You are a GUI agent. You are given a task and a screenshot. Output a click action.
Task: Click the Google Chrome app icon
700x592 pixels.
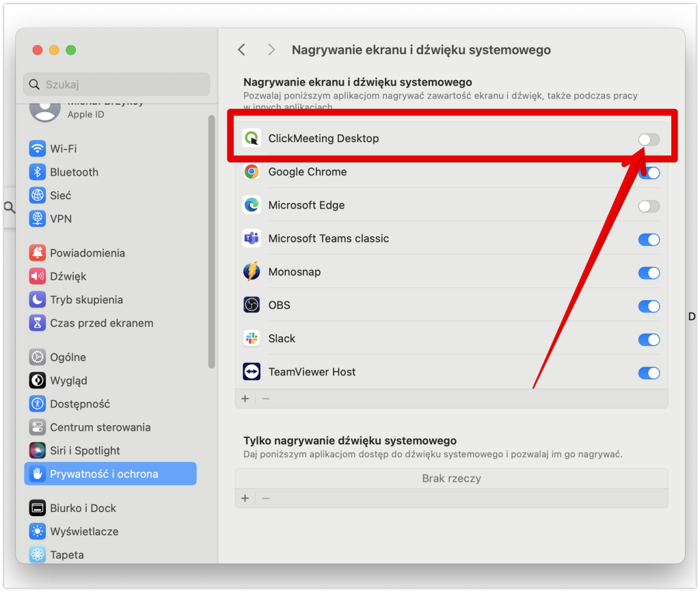(x=252, y=172)
